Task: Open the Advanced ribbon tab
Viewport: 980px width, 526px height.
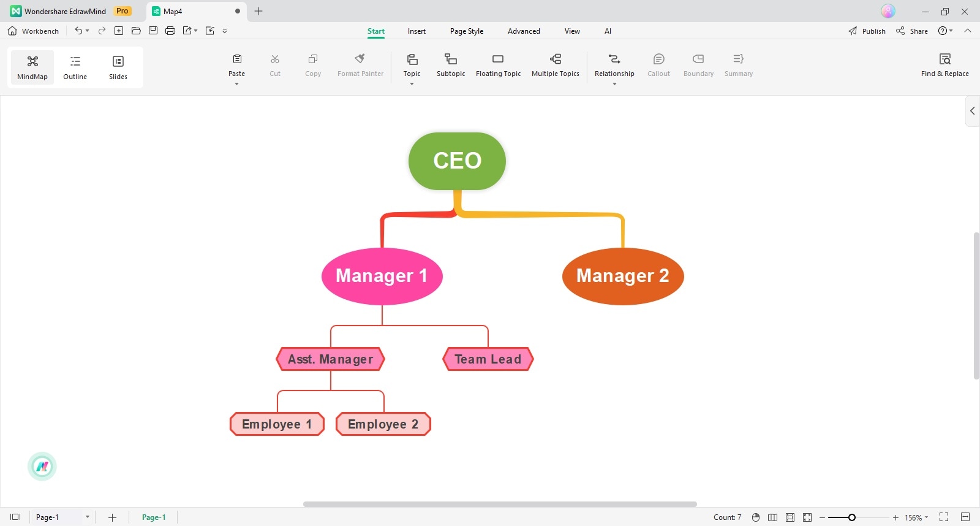Action: tap(524, 31)
